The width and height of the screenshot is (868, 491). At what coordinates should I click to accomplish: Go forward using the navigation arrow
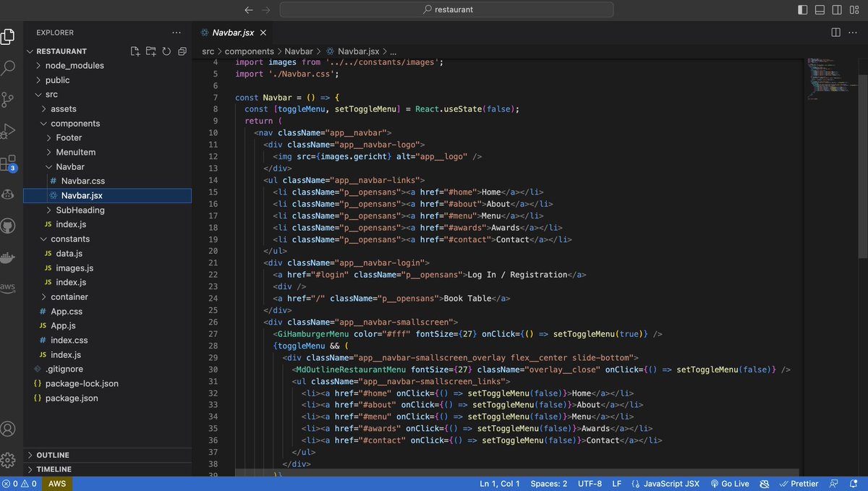click(266, 10)
